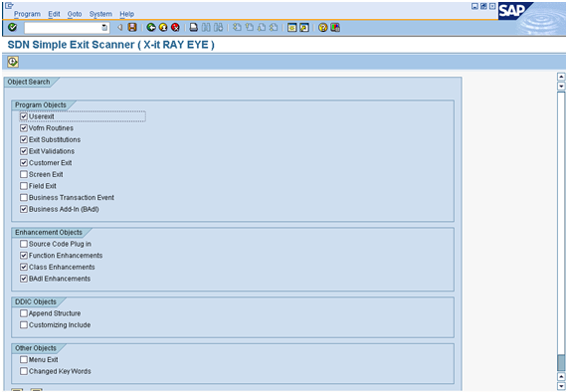This screenshot has width=568, height=392.
Task: Click the scrollbar down arrow near top
Action: [x=561, y=87]
